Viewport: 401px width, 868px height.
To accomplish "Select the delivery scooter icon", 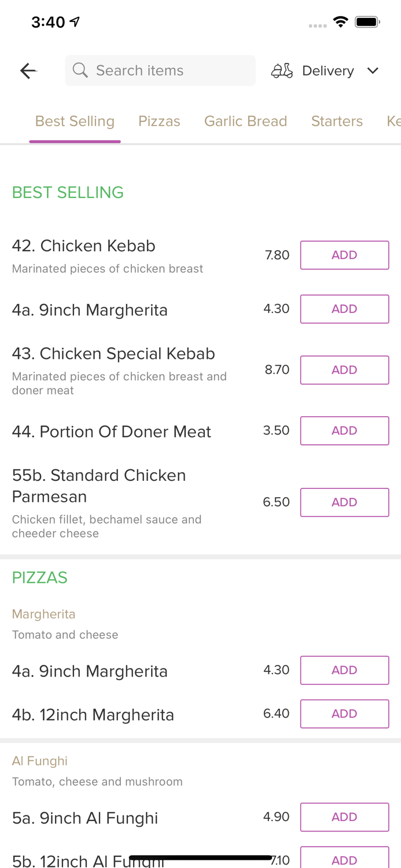I will click(x=282, y=70).
